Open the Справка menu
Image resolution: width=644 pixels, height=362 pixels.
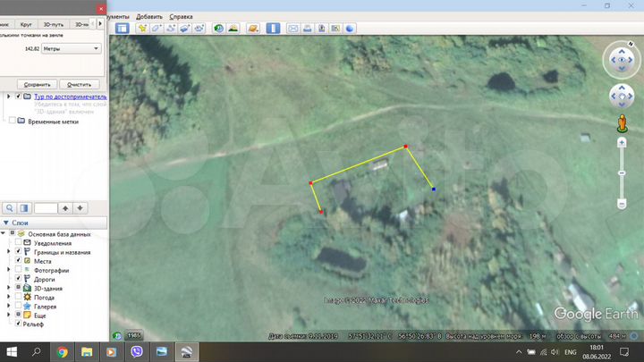click(181, 16)
